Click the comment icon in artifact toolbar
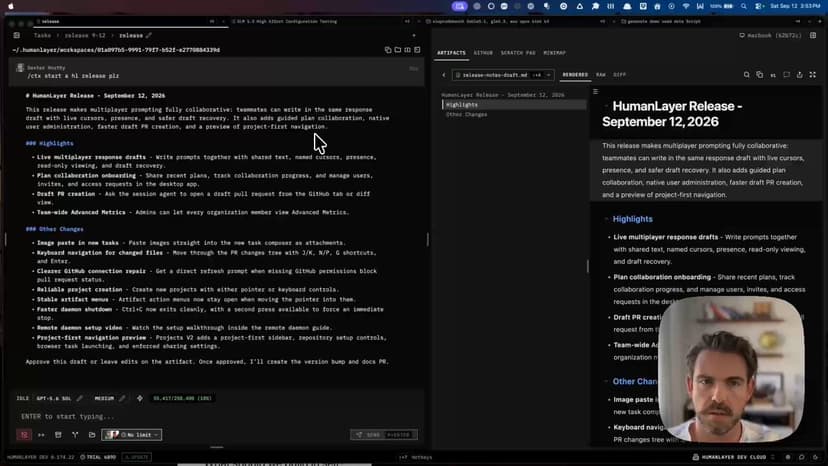The width and height of the screenshot is (828, 466). (x=786, y=75)
